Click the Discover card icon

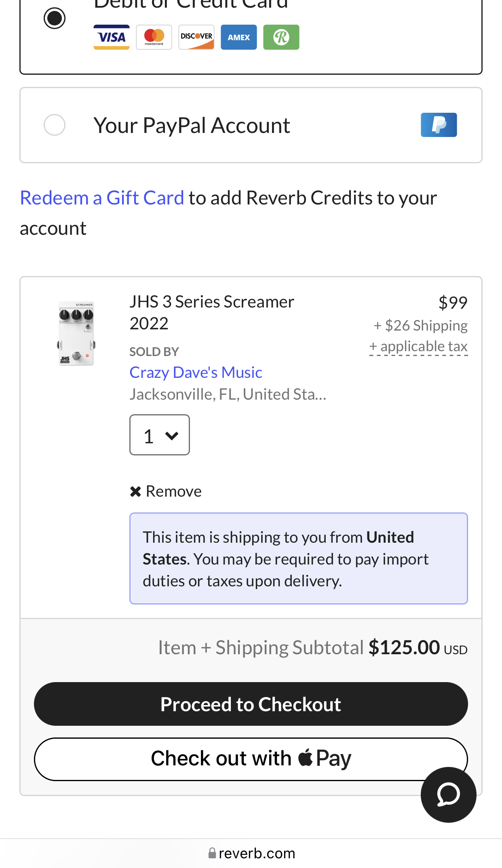pyautogui.click(x=196, y=37)
